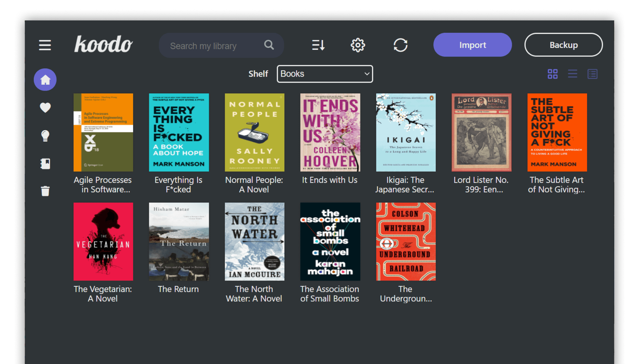Click title 'The North Water: A Novel'
639x364 pixels.
click(x=254, y=294)
